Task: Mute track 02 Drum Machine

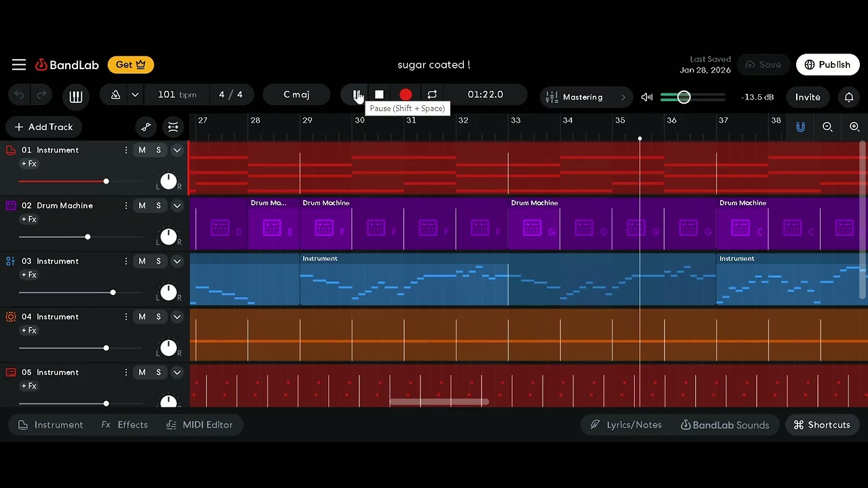Action: click(142, 205)
